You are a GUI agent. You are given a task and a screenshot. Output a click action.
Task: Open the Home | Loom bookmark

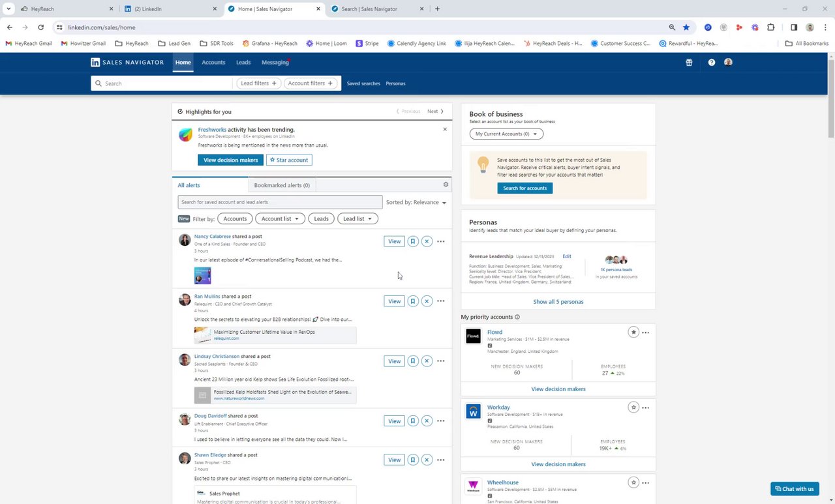point(326,44)
